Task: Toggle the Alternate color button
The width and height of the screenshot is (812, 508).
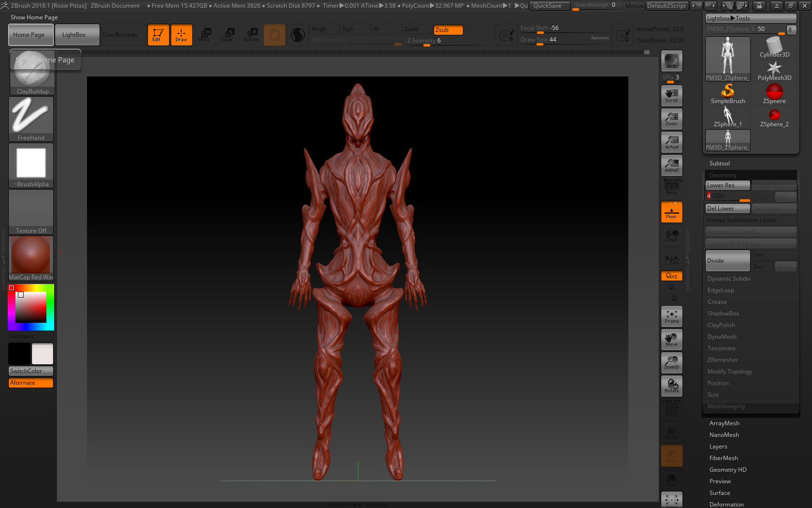Action: tap(31, 383)
